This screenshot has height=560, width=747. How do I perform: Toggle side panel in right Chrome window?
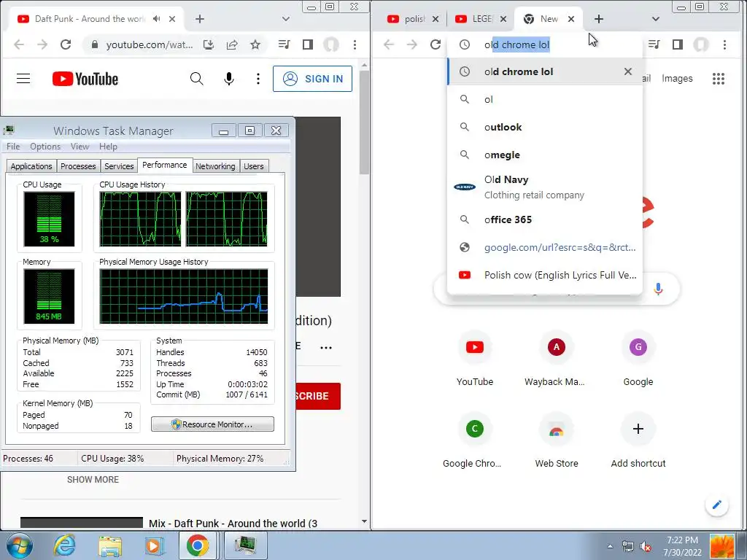tap(678, 44)
